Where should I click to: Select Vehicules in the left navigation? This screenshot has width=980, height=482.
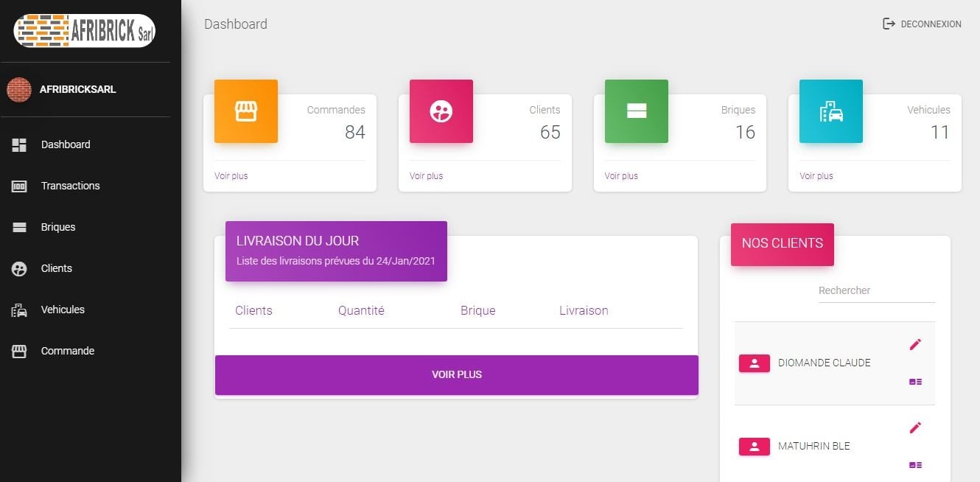[x=62, y=310]
